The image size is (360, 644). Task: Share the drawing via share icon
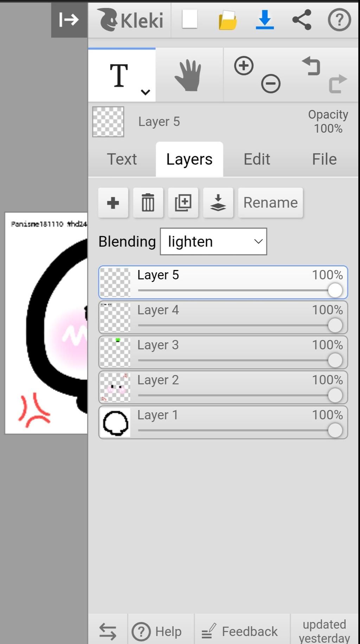(302, 19)
